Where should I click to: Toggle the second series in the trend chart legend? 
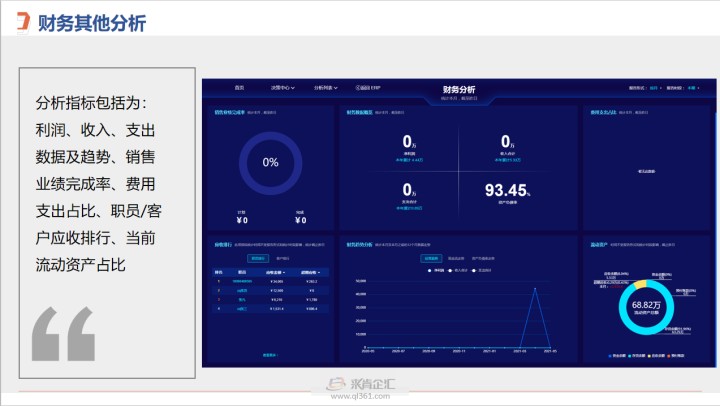(458, 271)
